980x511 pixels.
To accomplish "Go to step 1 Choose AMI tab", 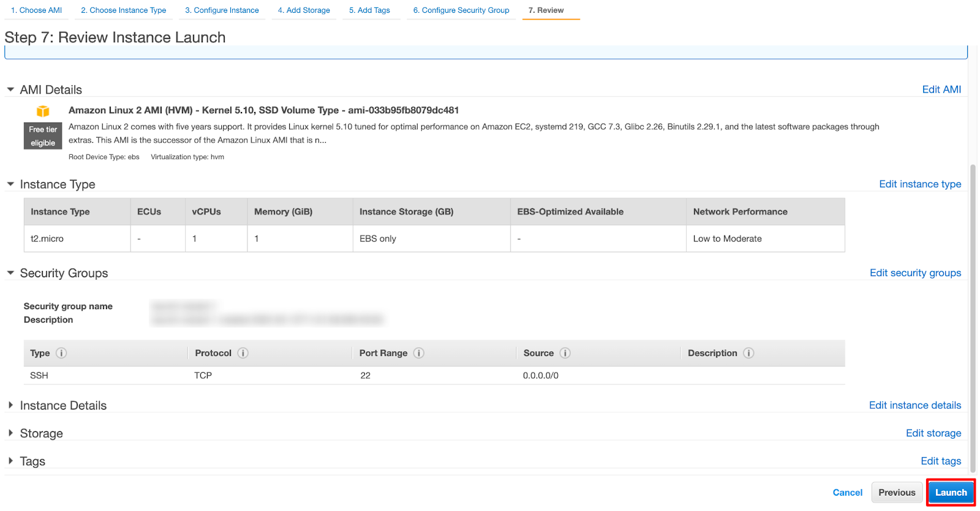I will coord(36,10).
